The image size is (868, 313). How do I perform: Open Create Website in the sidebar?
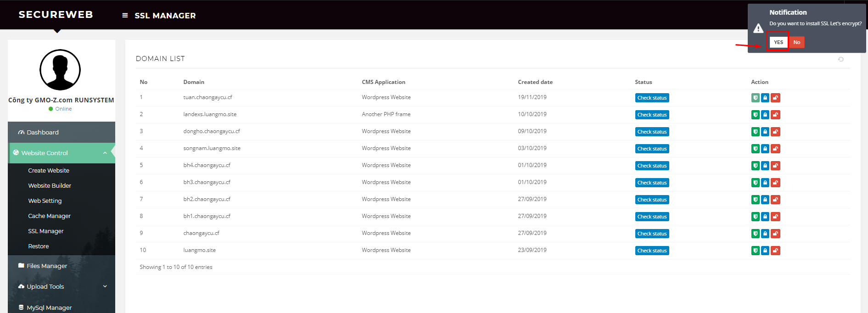click(x=49, y=170)
